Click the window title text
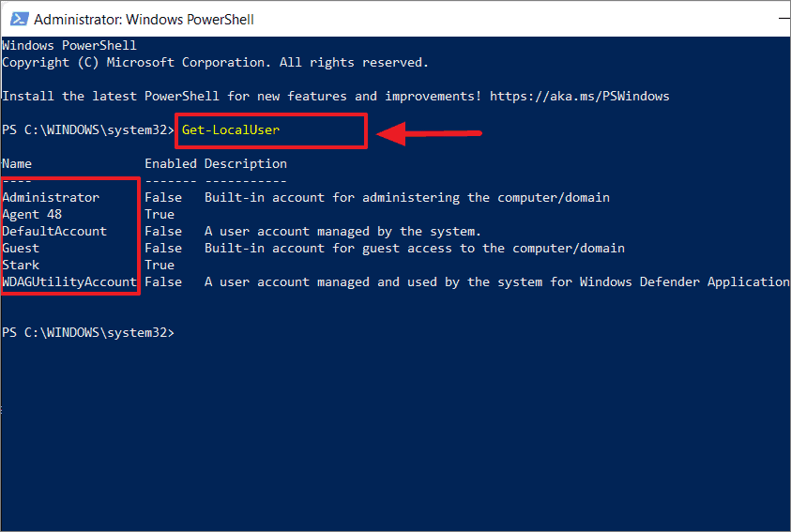 [144, 19]
